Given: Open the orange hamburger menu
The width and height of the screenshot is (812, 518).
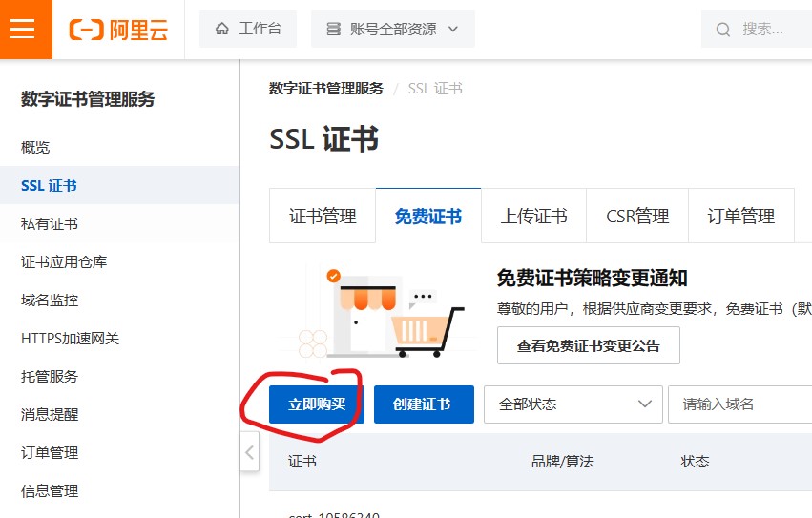Looking at the screenshot, I should point(24,29).
